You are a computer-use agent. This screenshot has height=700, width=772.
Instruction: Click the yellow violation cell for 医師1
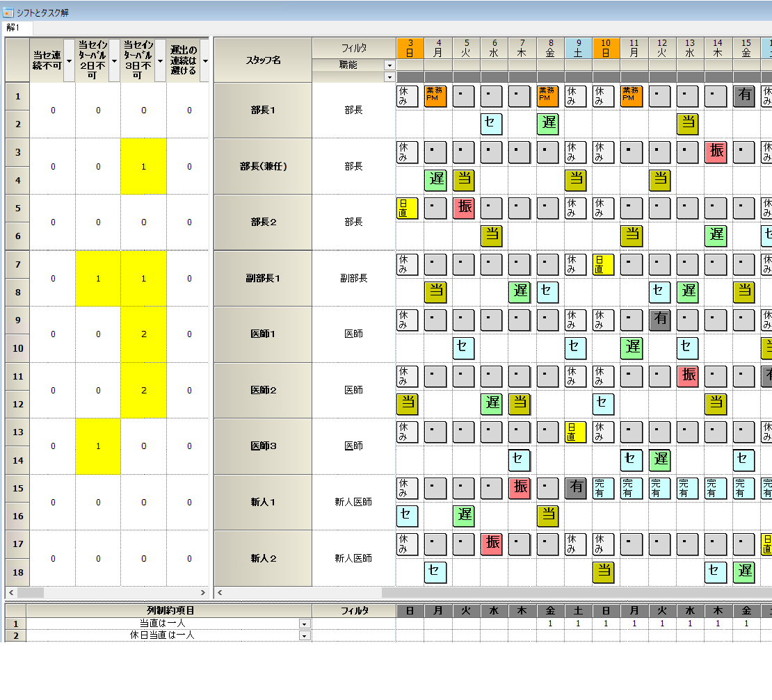coord(143,334)
